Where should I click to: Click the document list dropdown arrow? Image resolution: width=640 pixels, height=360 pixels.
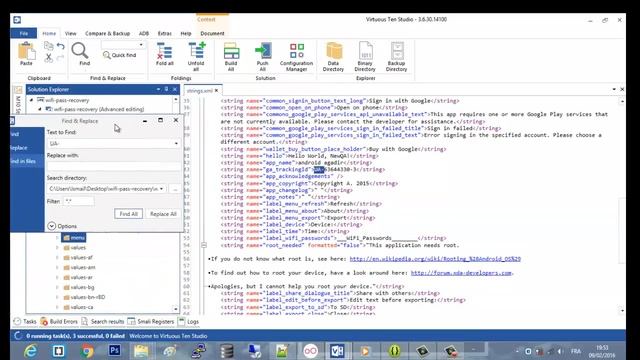(614, 89)
